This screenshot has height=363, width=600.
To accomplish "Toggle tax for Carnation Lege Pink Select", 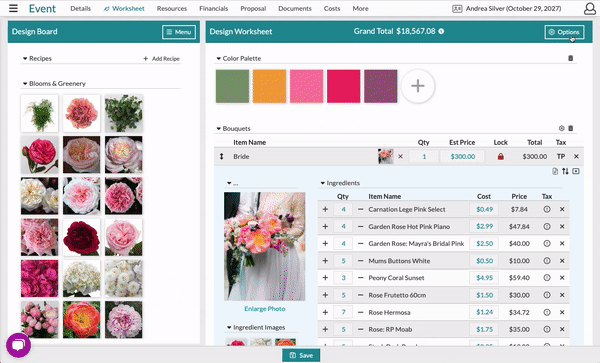I will pos(547,209).
